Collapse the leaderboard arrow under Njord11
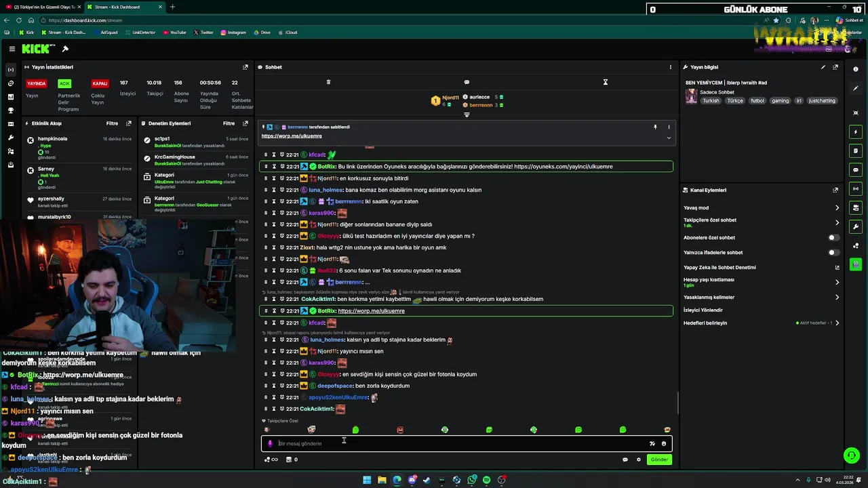 467,115
